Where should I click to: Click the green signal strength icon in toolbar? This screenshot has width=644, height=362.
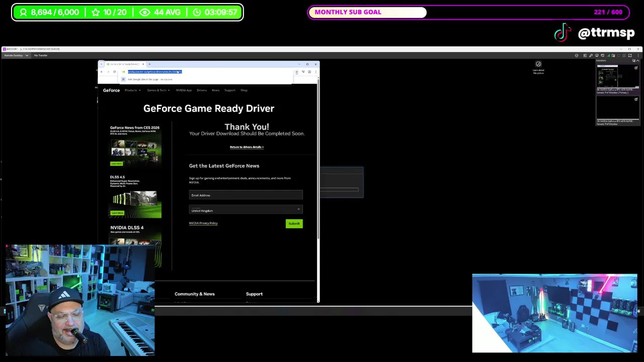(608, 55)
